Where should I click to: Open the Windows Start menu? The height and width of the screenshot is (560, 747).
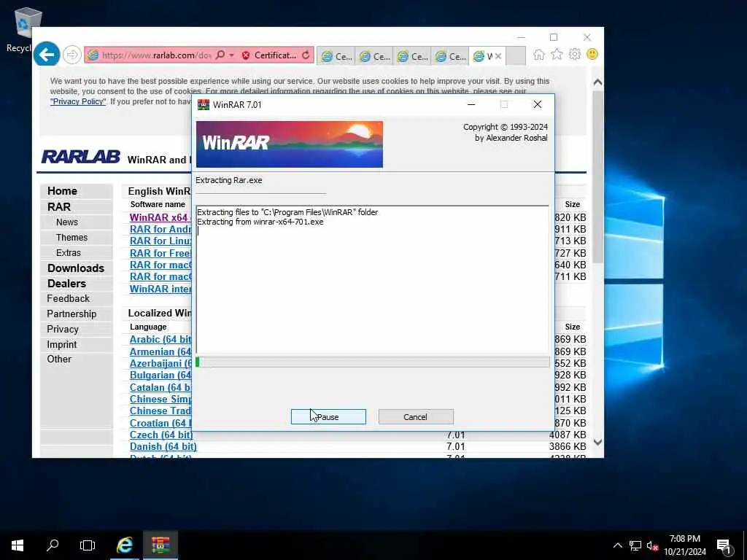18,545
